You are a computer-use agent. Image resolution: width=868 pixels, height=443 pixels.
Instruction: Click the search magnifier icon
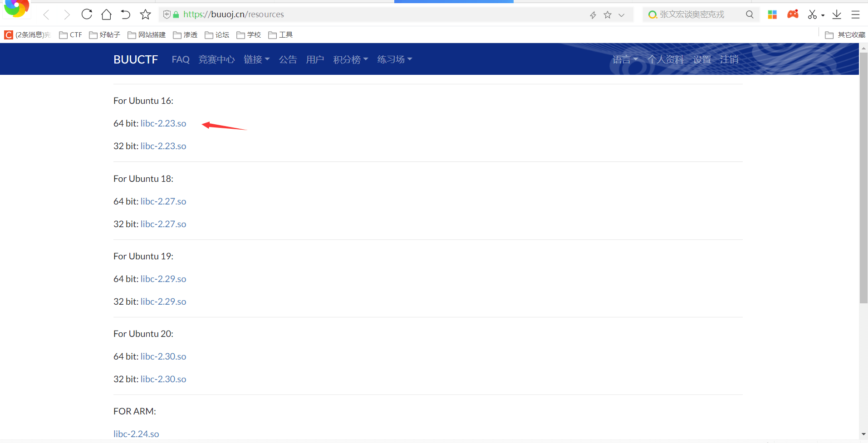750,15
